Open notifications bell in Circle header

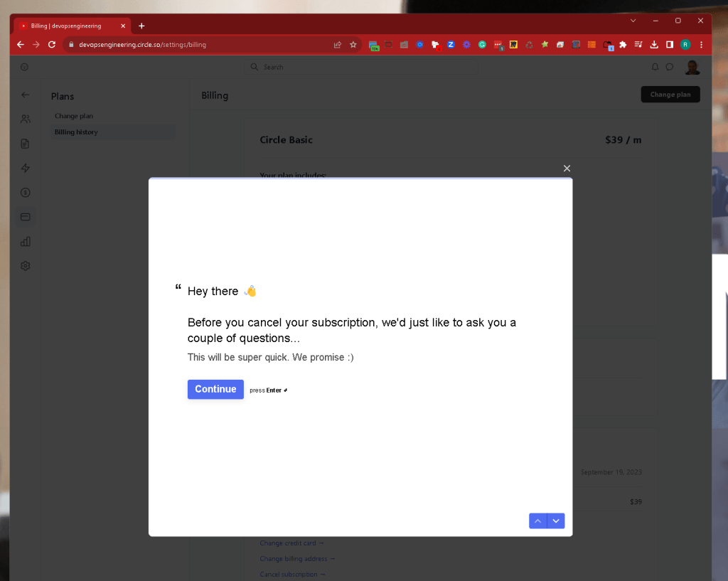pos(655,67)
